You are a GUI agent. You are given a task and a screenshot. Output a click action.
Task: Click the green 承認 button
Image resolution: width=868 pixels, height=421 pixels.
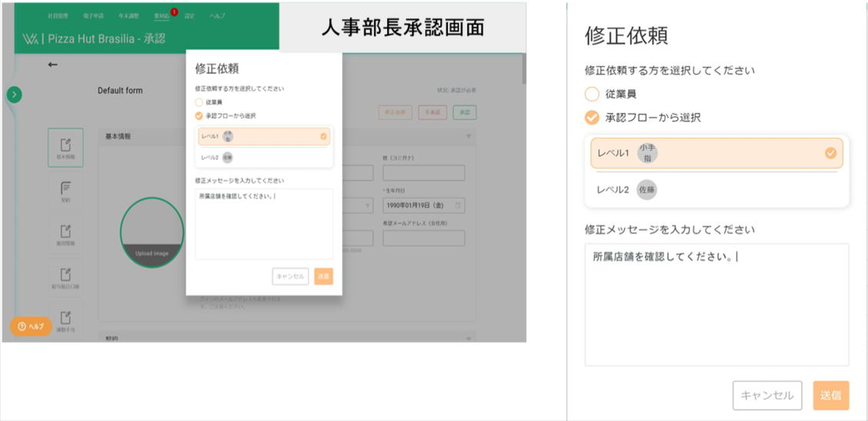point(465,112)
